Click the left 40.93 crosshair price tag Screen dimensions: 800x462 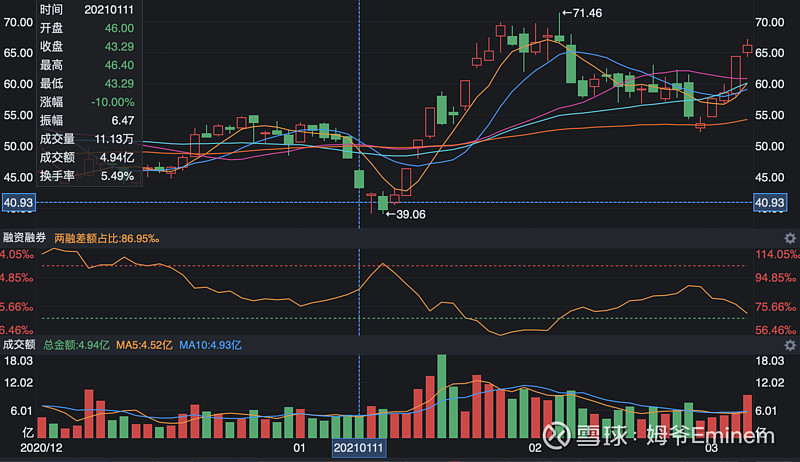pyautogui.click(x=19, y=203)
